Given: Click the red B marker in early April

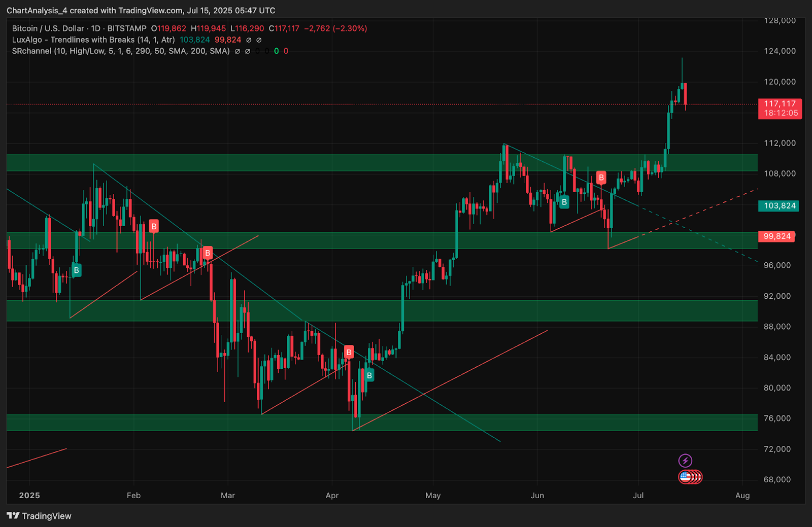Looking at the screenshot, I should (x=349, y=352).
